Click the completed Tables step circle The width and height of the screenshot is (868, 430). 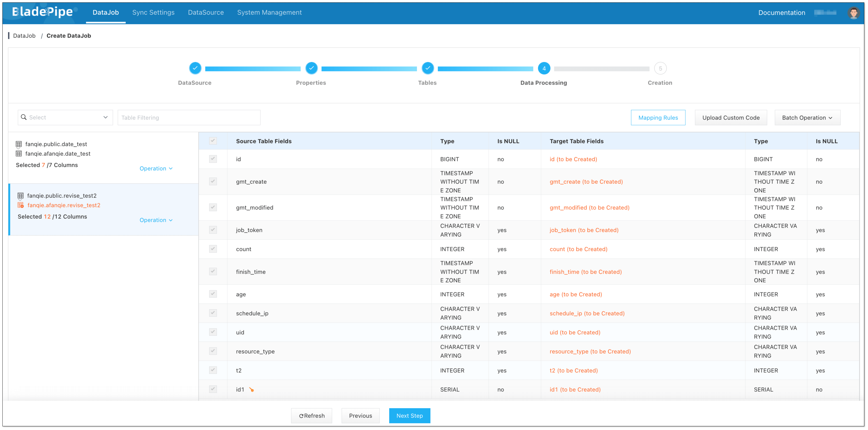(x=428, y=68)
